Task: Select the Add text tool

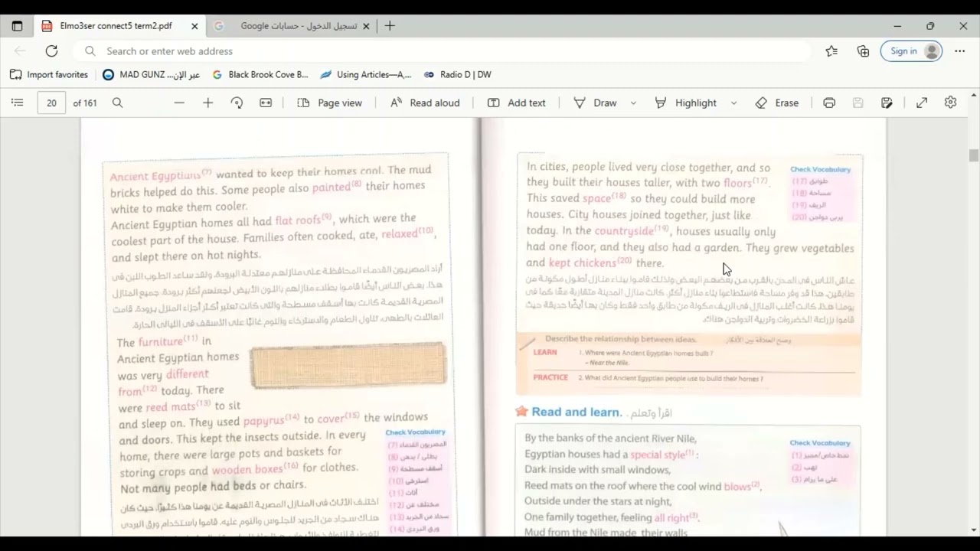Action: 517,103
